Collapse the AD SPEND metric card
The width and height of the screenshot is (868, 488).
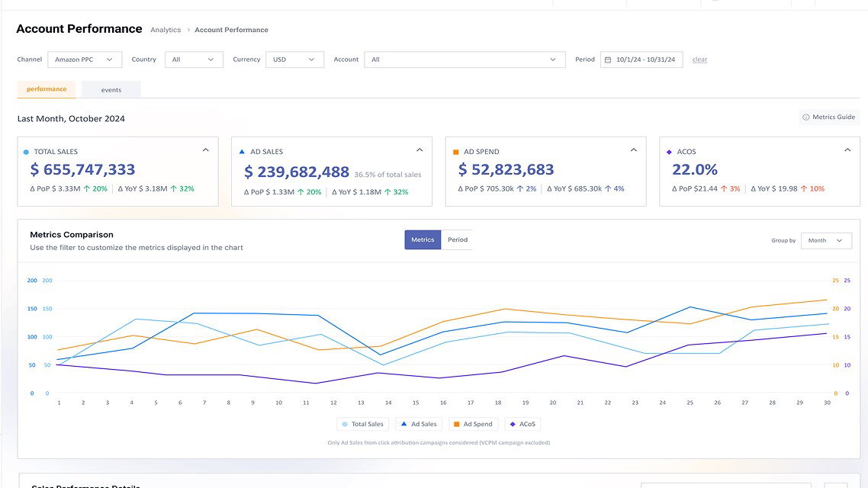[x=633, y=149]
